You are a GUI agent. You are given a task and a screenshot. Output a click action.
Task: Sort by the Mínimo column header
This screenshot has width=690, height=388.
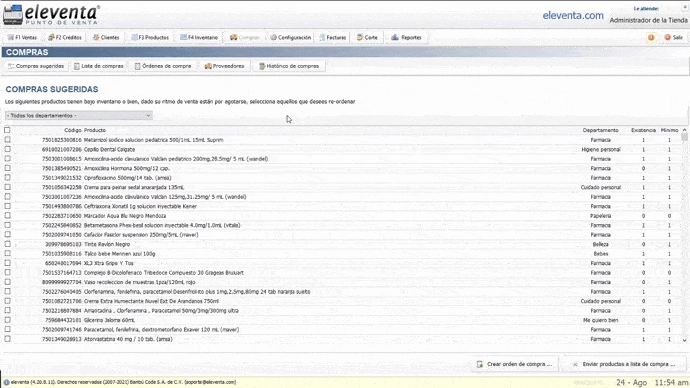click(669, 130)
